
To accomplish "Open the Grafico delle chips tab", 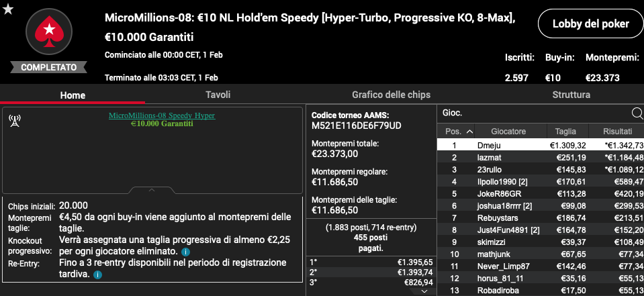I will (x=391, y=95).
